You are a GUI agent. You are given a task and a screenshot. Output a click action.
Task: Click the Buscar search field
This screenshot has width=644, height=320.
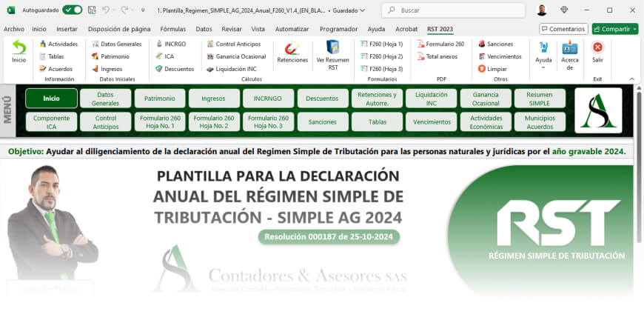[454, 10]
